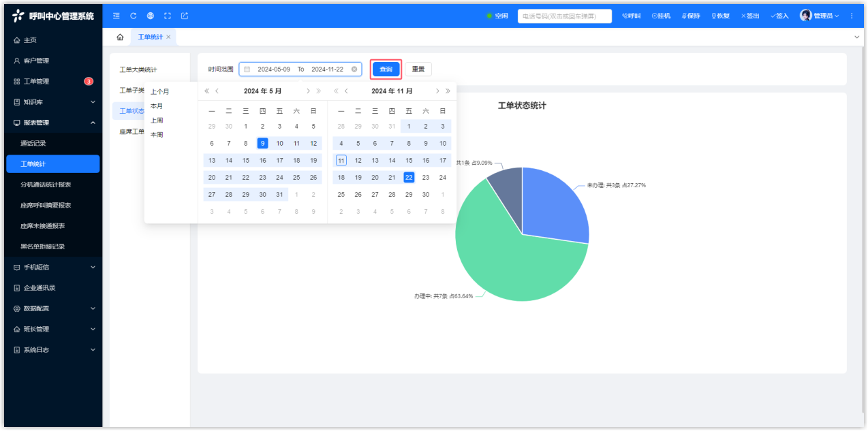Open 通话记录 in the sidebar

pos(33,144)
